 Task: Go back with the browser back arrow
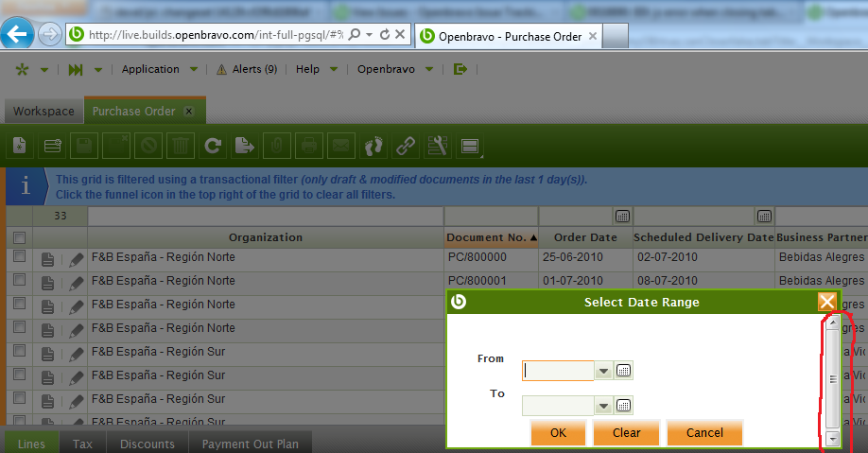[x=16, y=34]
